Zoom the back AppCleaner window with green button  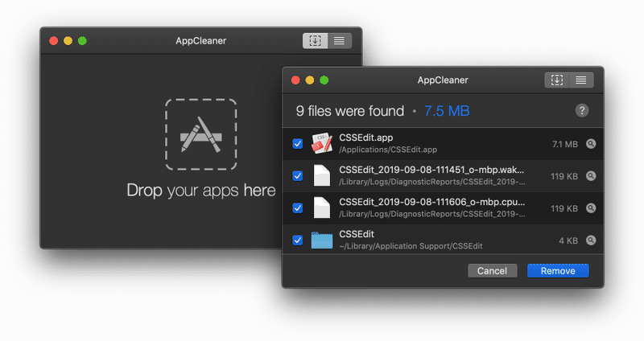(82, 41)
